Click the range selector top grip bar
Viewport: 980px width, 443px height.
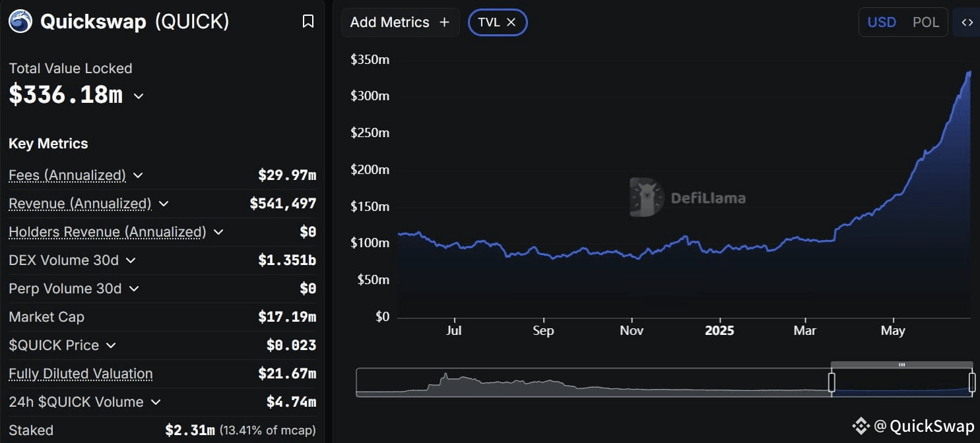[x=901, y=365]
